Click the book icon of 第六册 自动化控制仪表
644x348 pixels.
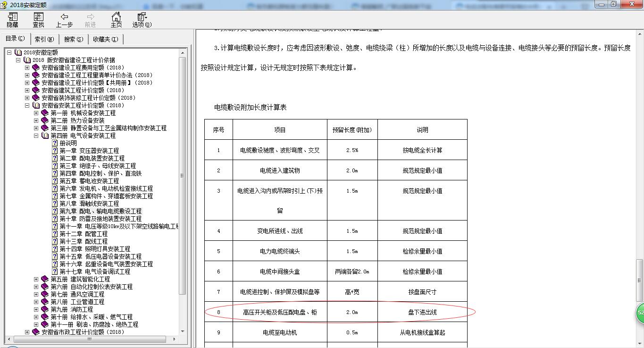point(45,287)
